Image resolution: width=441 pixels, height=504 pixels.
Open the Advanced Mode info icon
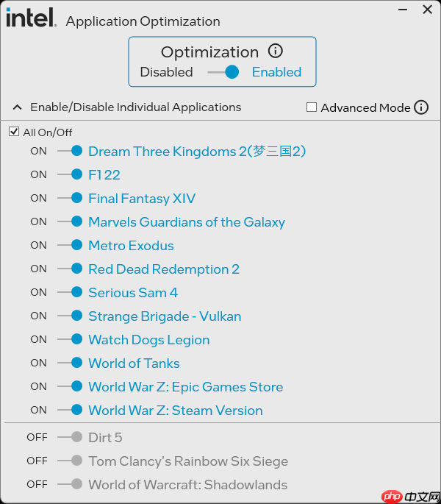coord(421,107)
